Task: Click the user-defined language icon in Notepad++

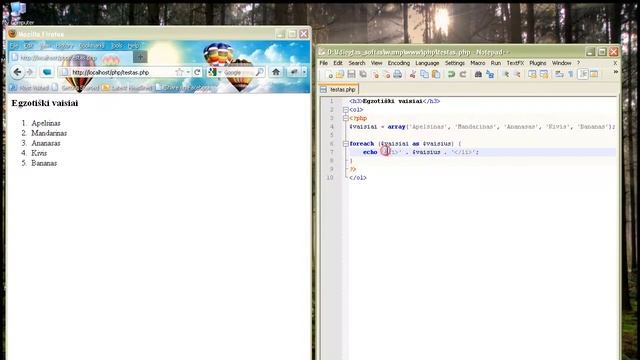Action: [594, 74]
